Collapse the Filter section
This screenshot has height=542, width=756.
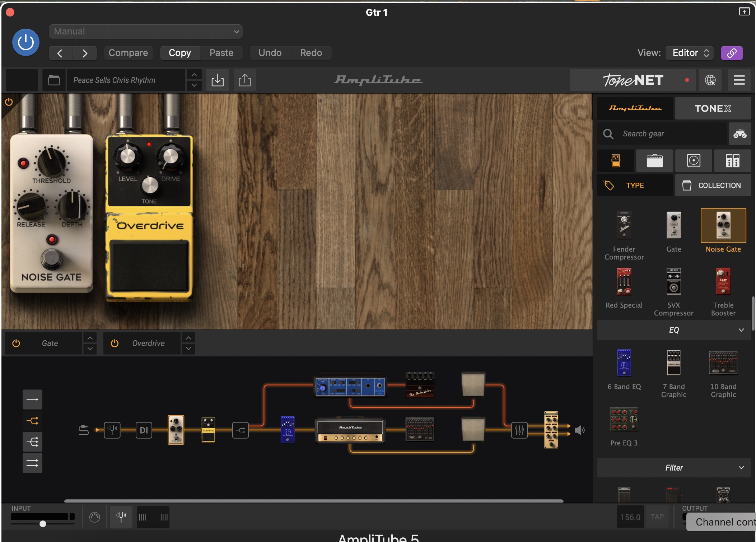tap(674, 467)
